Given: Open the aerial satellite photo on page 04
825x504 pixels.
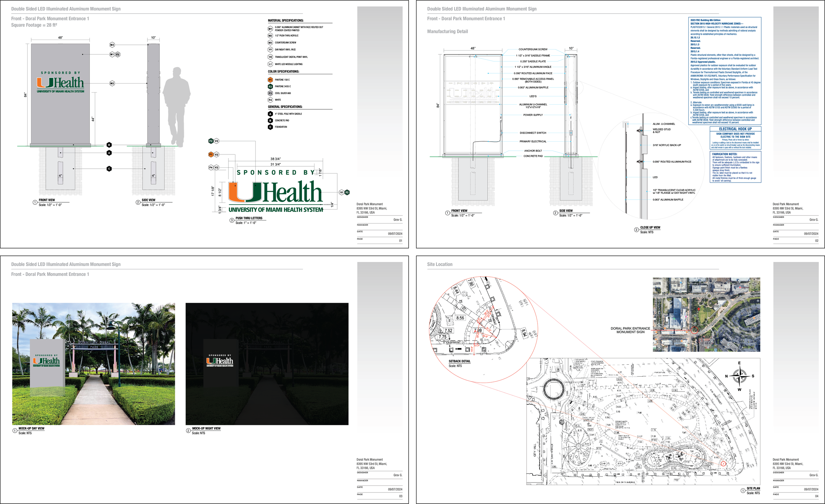Looking at the screenshot, I should click(707, 315).
